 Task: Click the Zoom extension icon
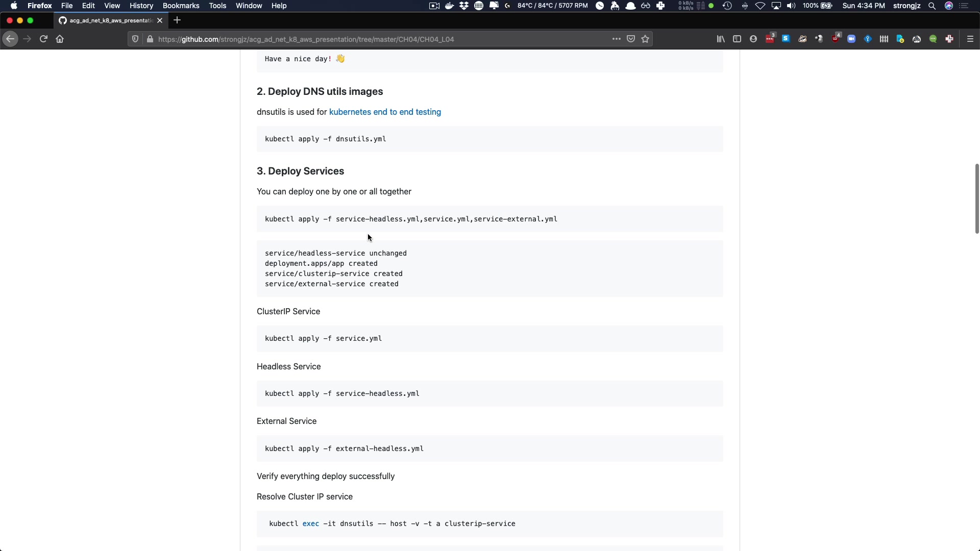click(851, 39)
